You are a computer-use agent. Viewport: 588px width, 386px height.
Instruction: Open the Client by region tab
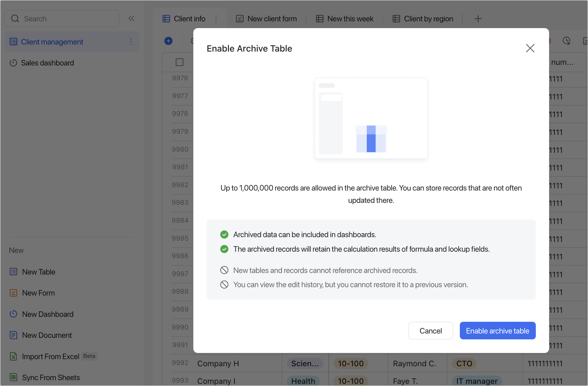pyautogui.click(x=423, y=19)
